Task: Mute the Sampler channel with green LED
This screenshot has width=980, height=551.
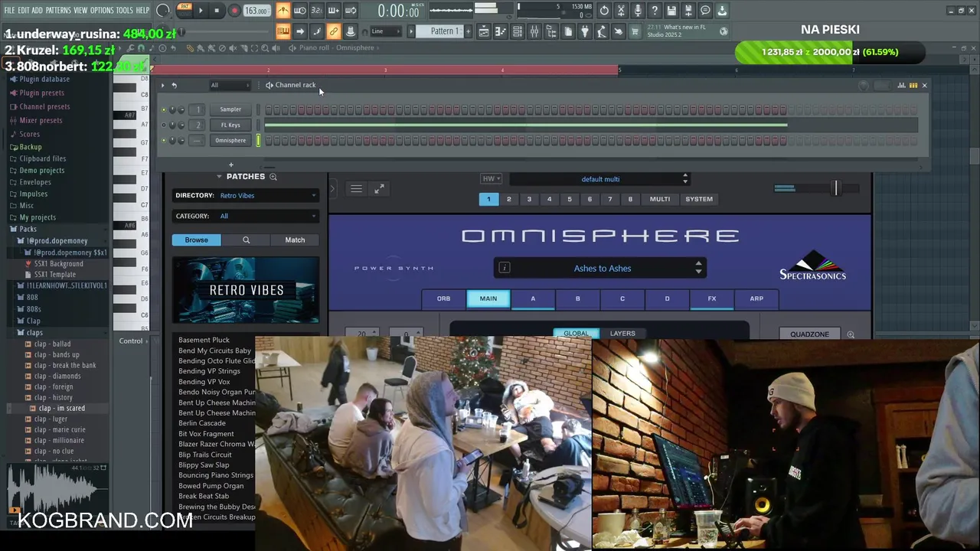Action: pyautogui.click(x=163, y=109)
